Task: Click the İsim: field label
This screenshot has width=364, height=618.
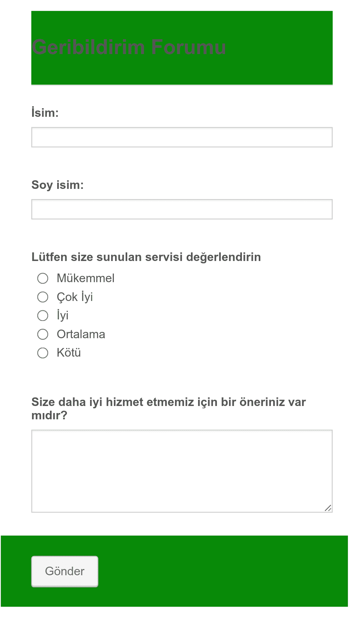Action: [45, 112]
